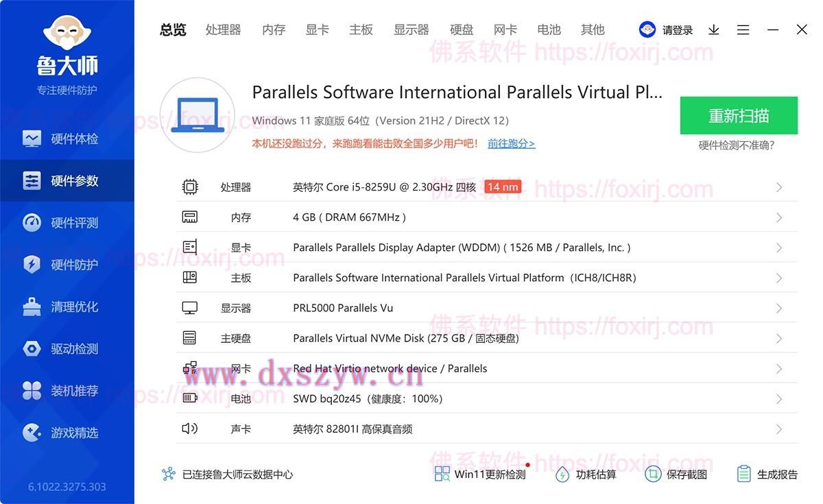Click the memory module icon
Screen dimensions: 823x504
[190, 217]
